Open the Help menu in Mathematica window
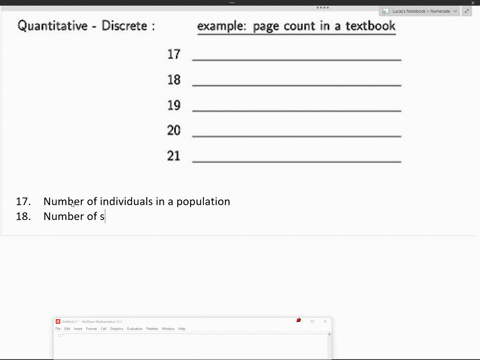 (x=182, y=329)
